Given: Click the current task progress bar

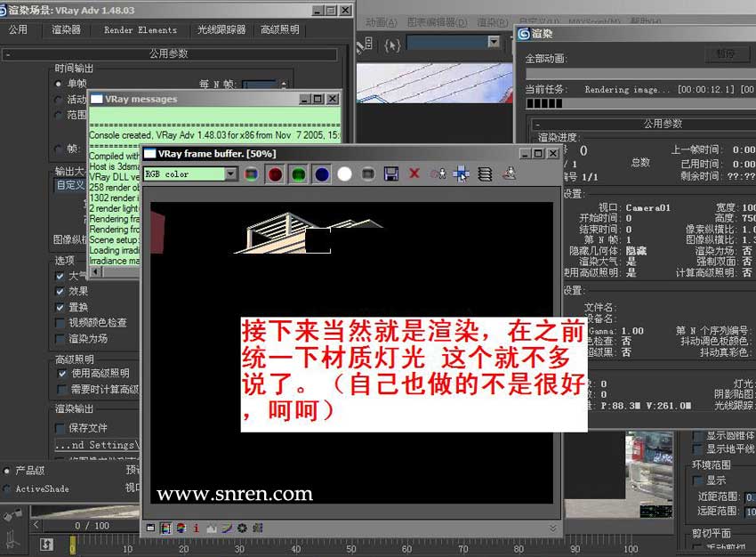Looking at the screenshot, I should coord(640,103).
